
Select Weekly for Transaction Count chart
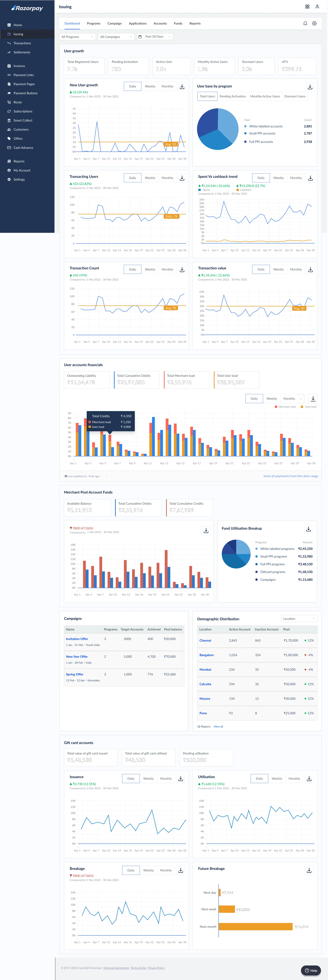150,269
